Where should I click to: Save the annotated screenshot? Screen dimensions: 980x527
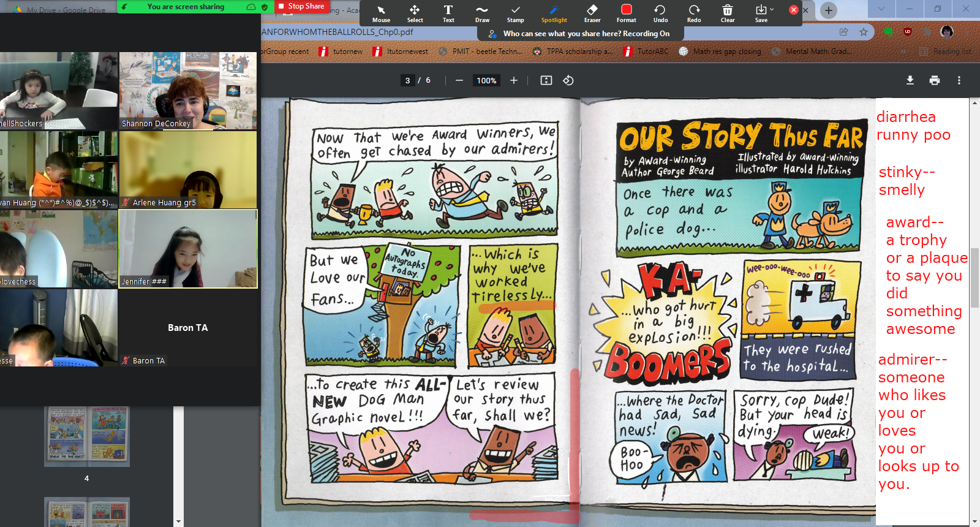pyautogui.click(x=761, y=13)
